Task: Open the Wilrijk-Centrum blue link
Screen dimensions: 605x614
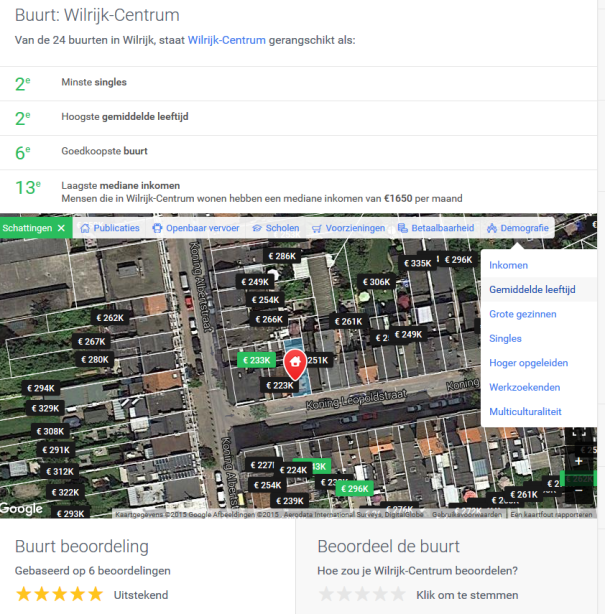Action: pyautogui.click(x=227, y=40)
